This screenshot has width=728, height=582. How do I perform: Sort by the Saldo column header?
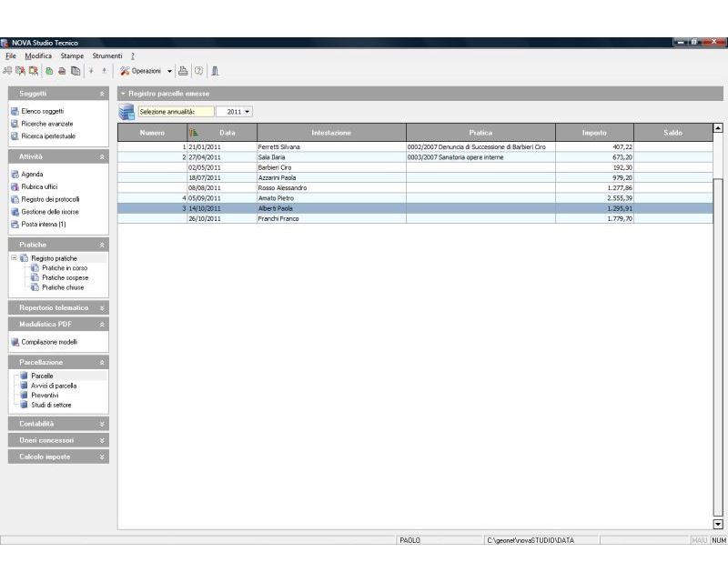[672, 133]
